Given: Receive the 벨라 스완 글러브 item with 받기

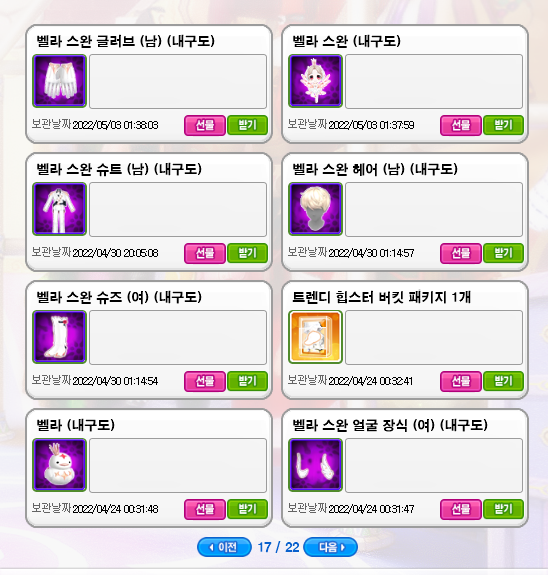Looking at the screenshot, I should tap(248, 125).
